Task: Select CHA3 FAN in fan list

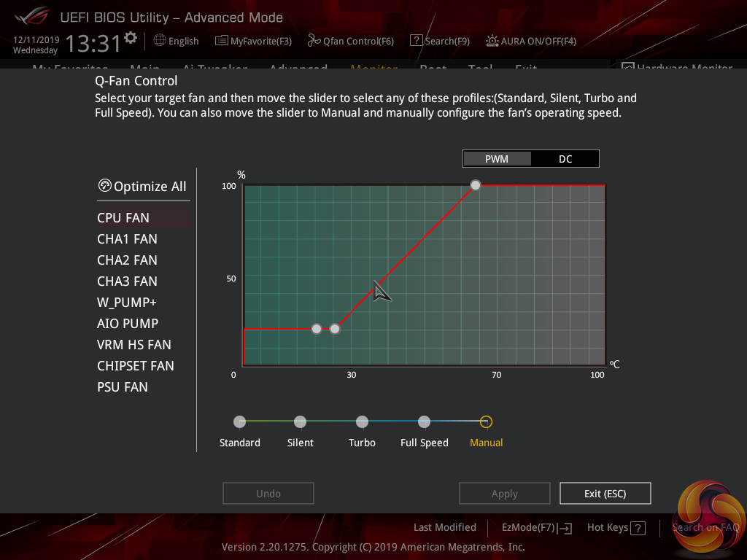Action: click(127, 281)
